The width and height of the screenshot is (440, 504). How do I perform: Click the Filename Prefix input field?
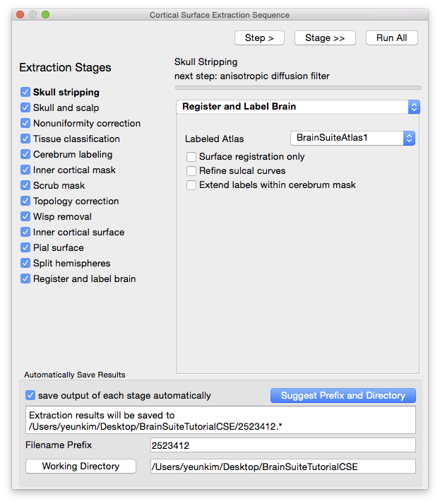coord(283,445)
